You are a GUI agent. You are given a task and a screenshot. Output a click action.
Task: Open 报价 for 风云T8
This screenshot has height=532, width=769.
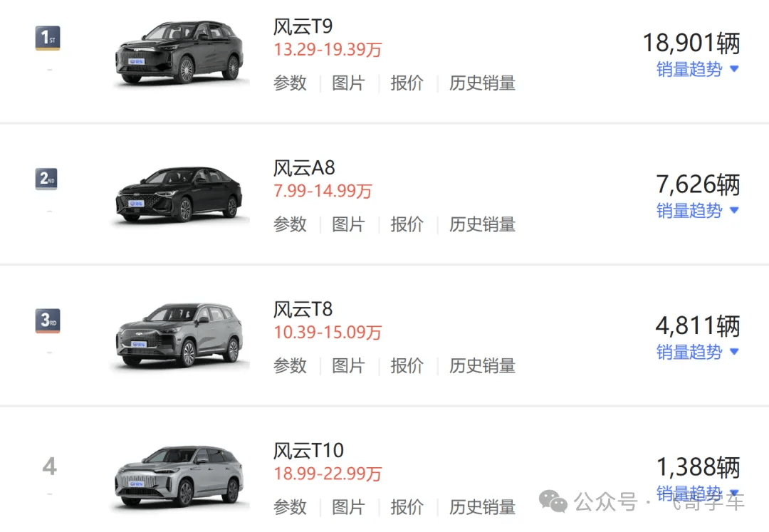click(407, 365)
